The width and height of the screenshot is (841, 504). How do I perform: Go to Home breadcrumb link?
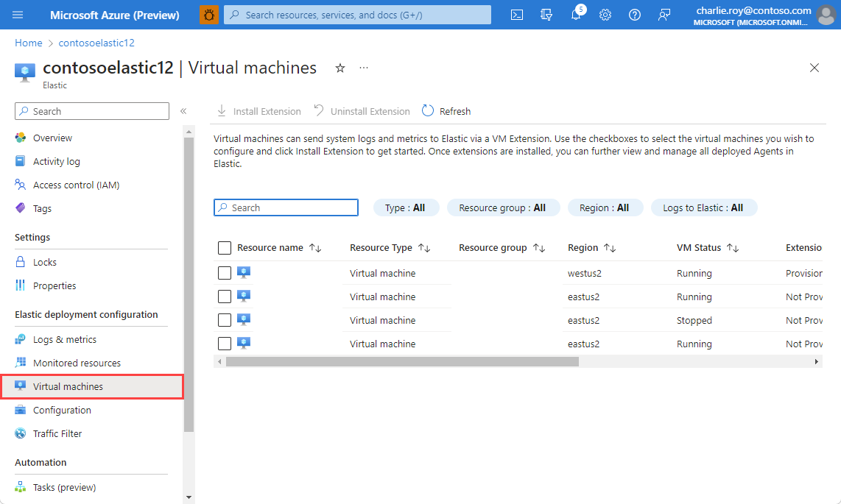point(29,43)
